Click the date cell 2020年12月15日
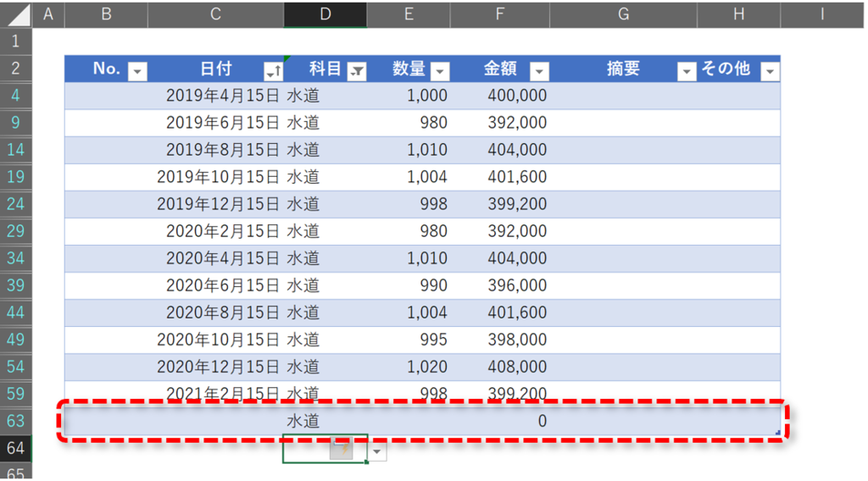Screen dimensions: 868x481 tap(216, 367)
